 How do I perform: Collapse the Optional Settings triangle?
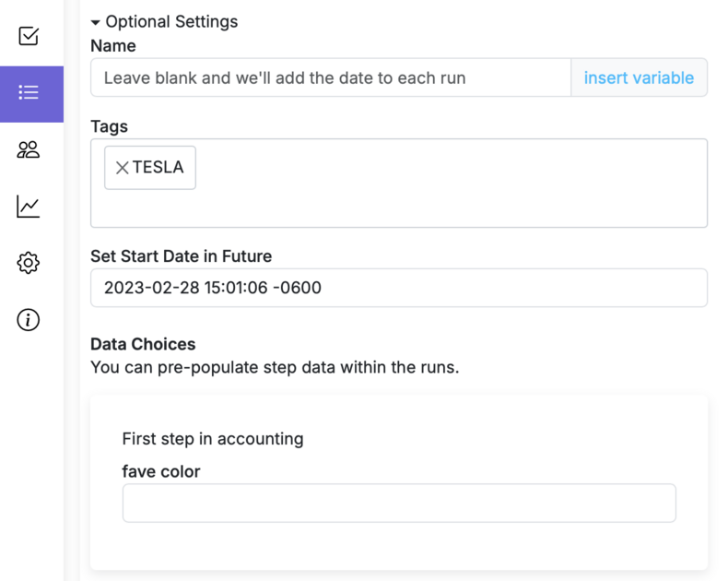pos(96,22)
